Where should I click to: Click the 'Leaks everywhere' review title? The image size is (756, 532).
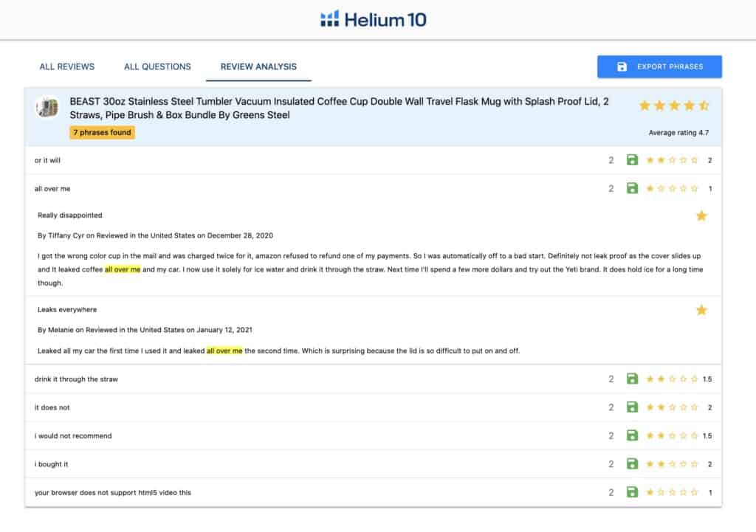(x=67, y=309)
